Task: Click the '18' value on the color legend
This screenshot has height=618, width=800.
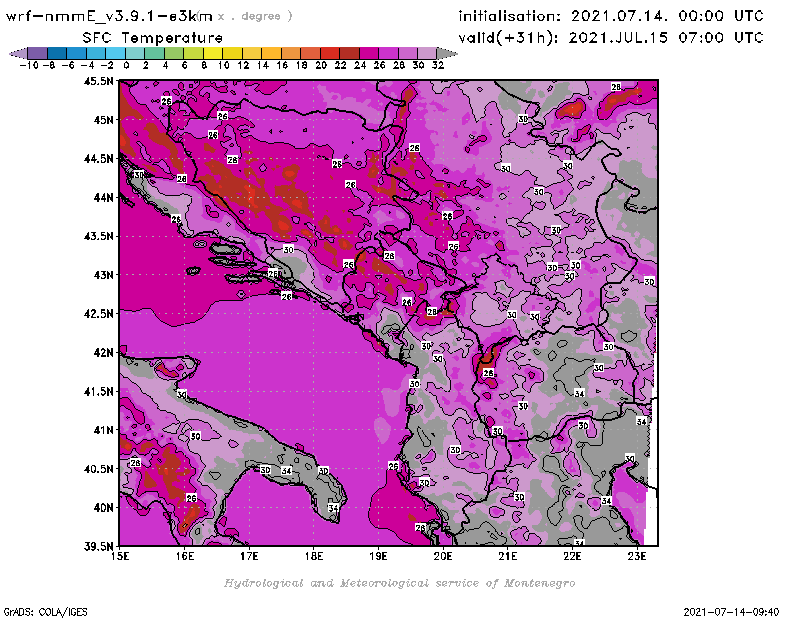Action: click(302, 65)
